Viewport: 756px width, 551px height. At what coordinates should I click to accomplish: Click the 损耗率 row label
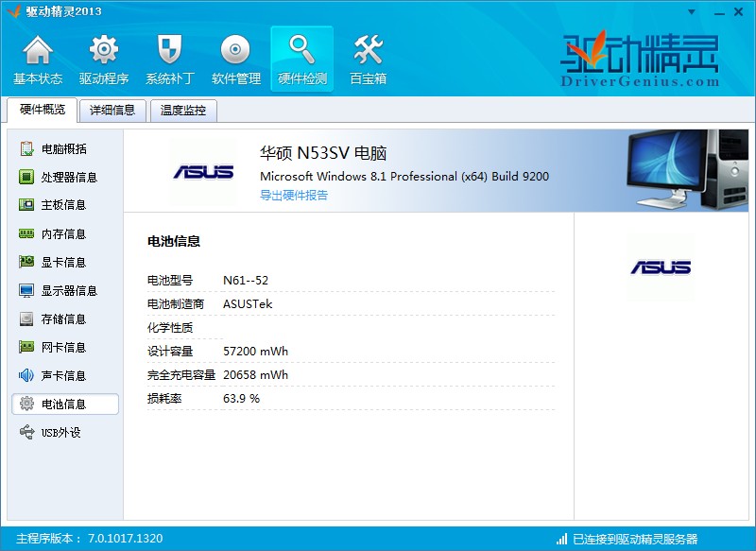[x=164, y=398]
